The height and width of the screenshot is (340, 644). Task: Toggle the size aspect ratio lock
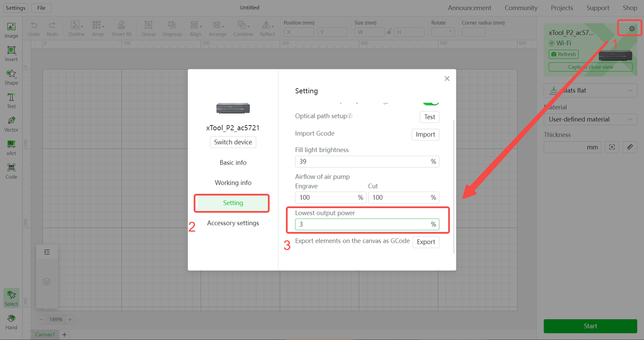[x=388, y=32]
